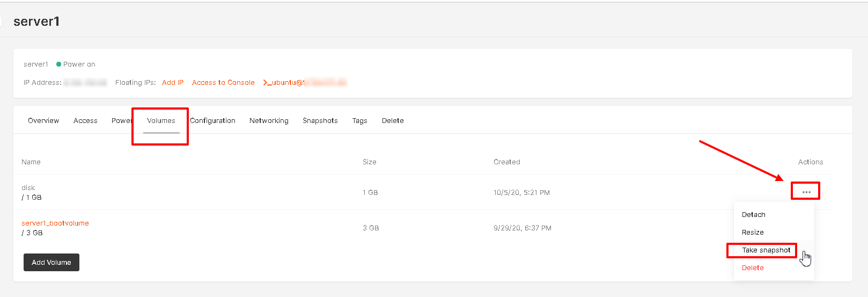868x297 pixels.
Task: Choose Detach from the actions menu
Action: (753, 214)
